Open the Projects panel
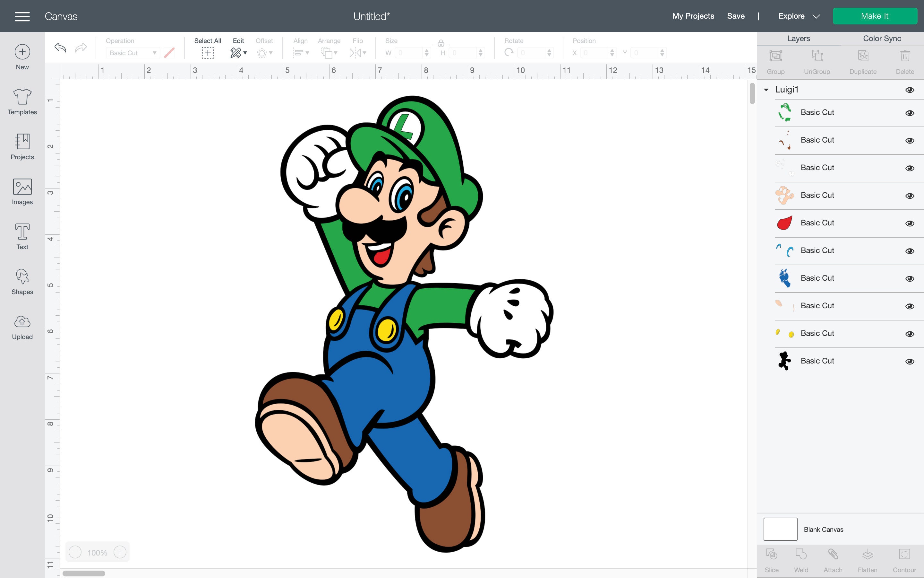This screenshot has width=924, height=578. tap(22, 147)
